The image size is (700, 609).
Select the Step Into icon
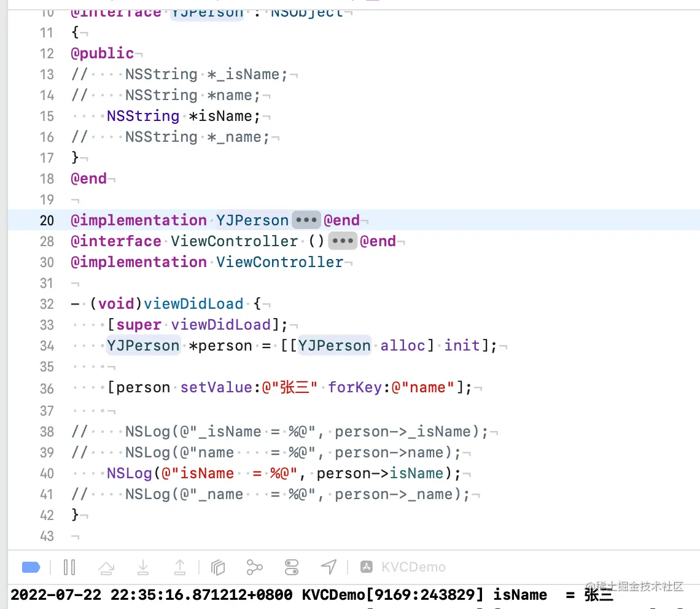[x=143, y=567]
